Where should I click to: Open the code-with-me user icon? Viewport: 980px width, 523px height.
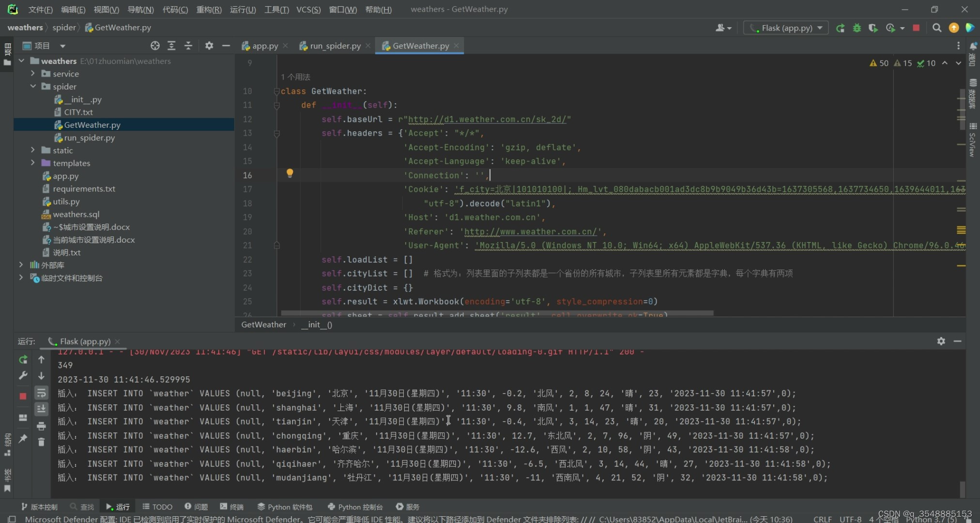pyautogui.click(x=723, y=28)
